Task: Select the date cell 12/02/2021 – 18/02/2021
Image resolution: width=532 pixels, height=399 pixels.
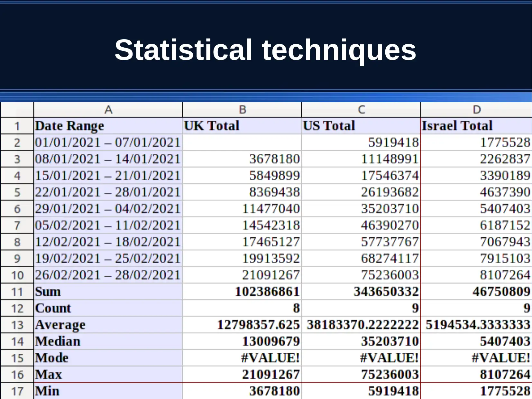Action: 108,242
